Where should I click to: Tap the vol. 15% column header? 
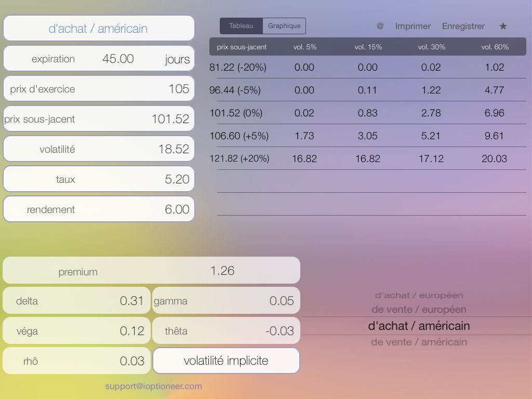coord(368,47)
